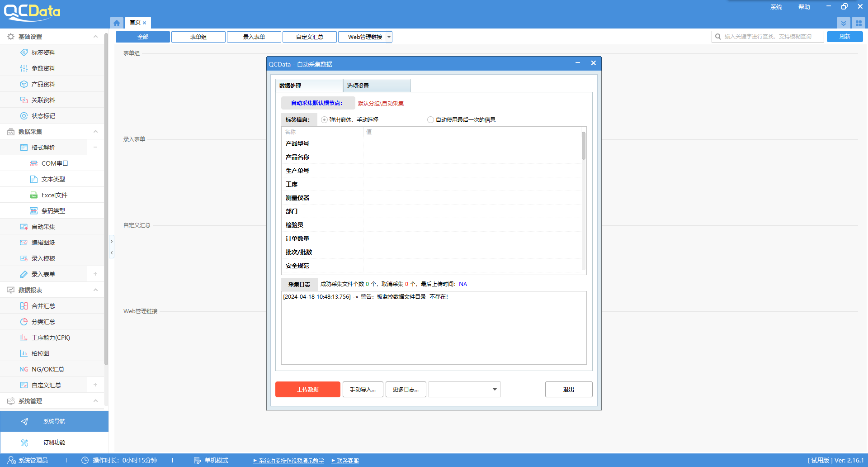
Task: Select the 录入表单 filter tab
Action: (254, 37)
